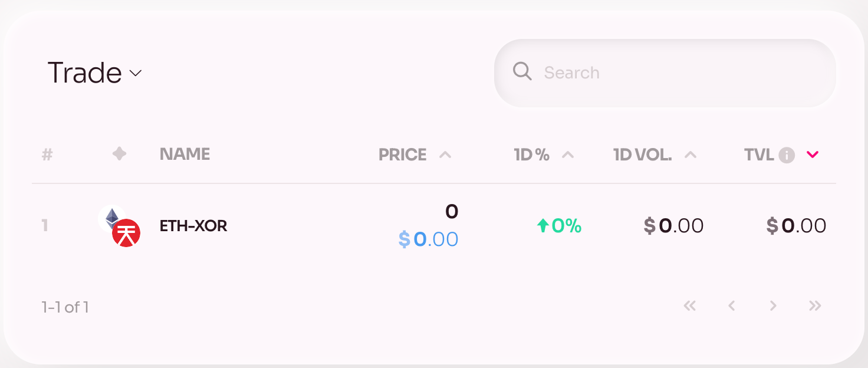Image resolution: width=868 pixels, height=368 pixels.
Task: Go to next page arrow
Action: (x=773, y=305)
